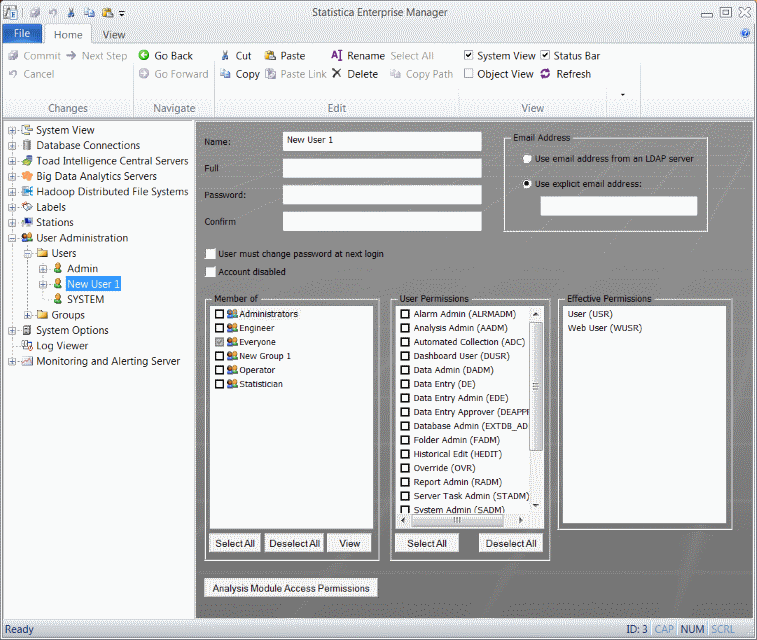
Task: Open the File menu tab
Action: point(22,34)
